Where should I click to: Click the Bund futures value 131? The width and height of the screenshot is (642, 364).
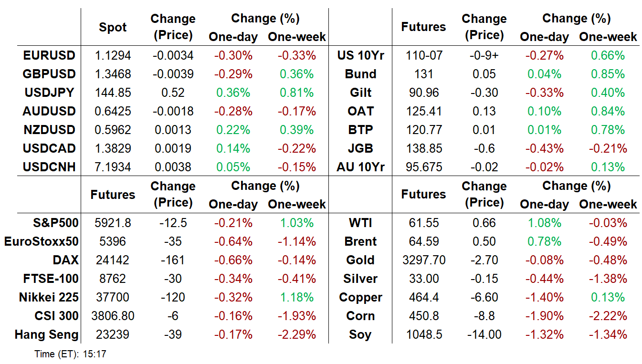pyautogui.click(x=423, y=74)
